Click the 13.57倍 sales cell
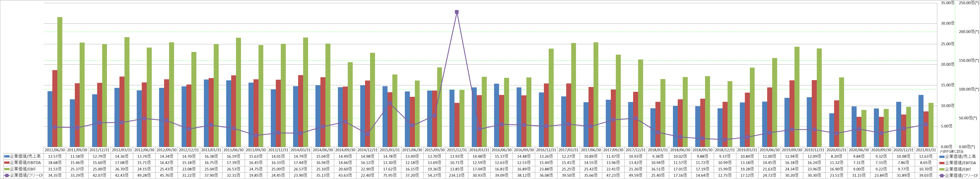Viewport: 980px width, 179px height. click(x=55, y=156)
